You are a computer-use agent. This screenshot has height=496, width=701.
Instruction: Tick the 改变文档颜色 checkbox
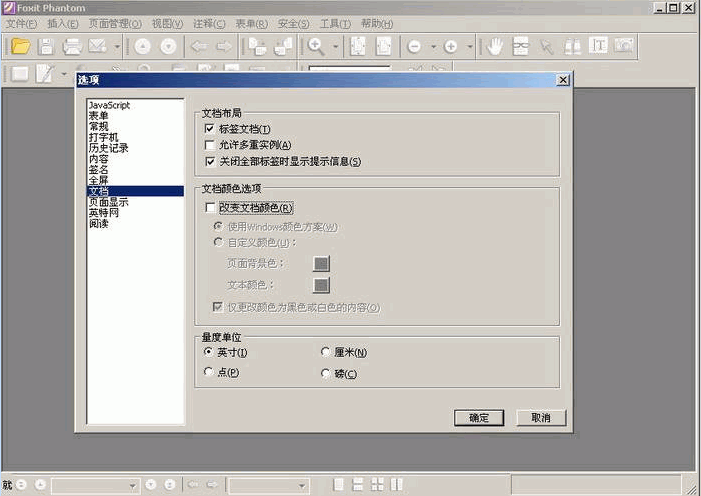pyautogui.click(x=209, y=208)
